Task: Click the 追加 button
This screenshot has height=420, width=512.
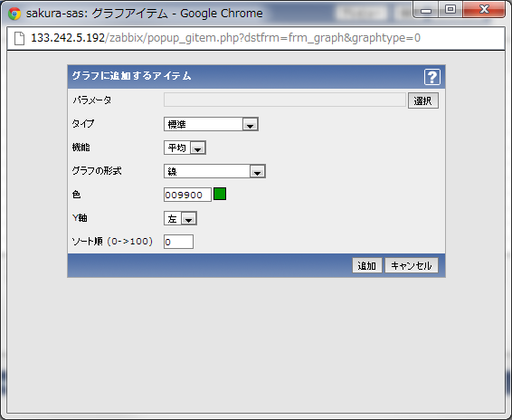Action: (366, 265)
